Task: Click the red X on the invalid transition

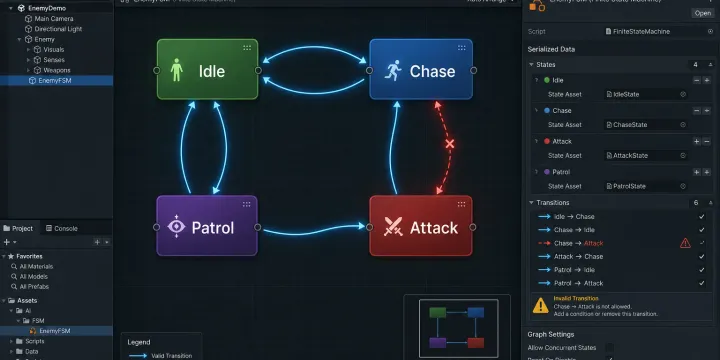Action: point(450,144)
